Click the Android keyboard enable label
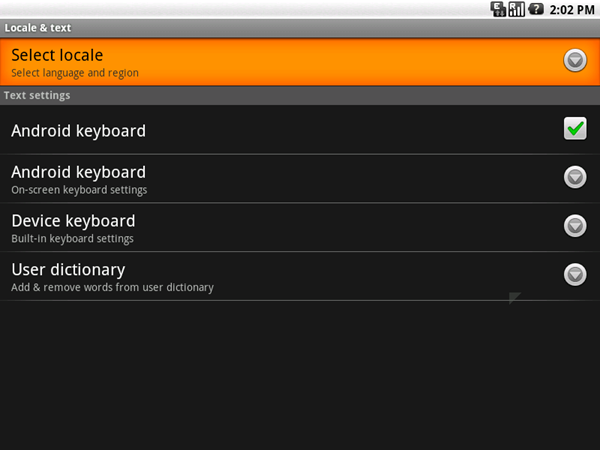This screenshot has width=600, height=450. coord(79,130)
